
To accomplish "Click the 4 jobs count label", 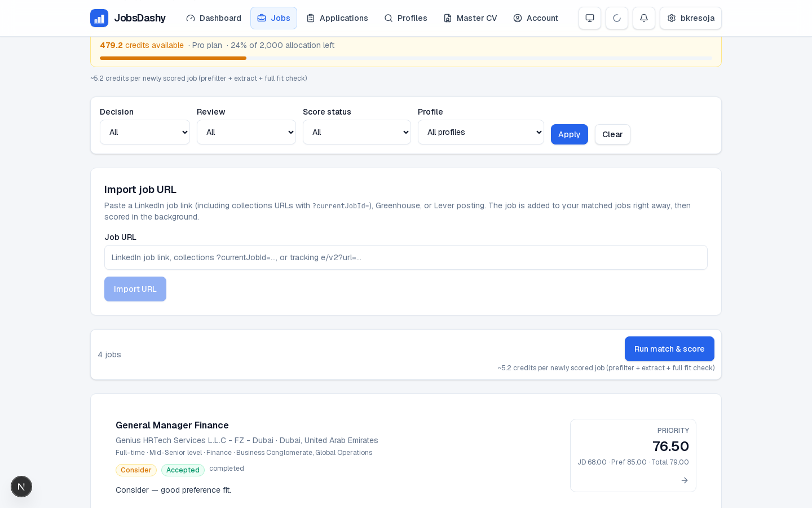I will tap(109, 354).
